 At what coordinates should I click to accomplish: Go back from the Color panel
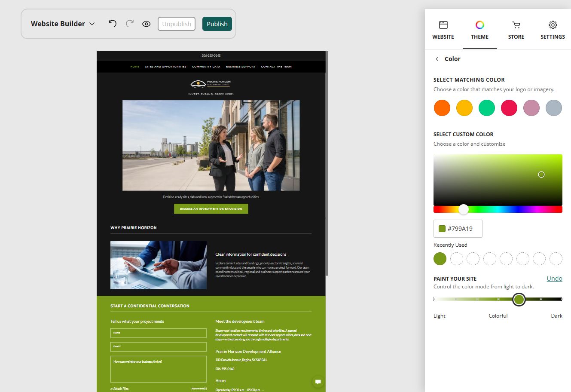click(x=437, y=59)
